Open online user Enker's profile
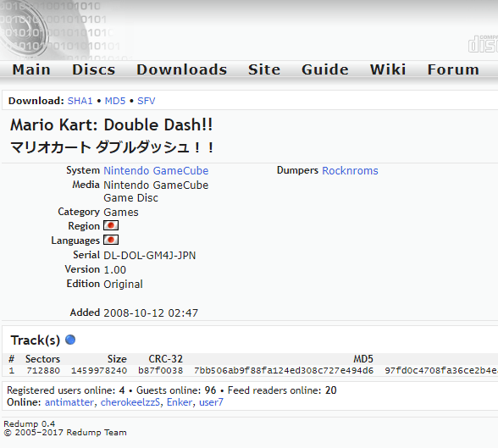This screenshot has height=448, width=498. 180,402
